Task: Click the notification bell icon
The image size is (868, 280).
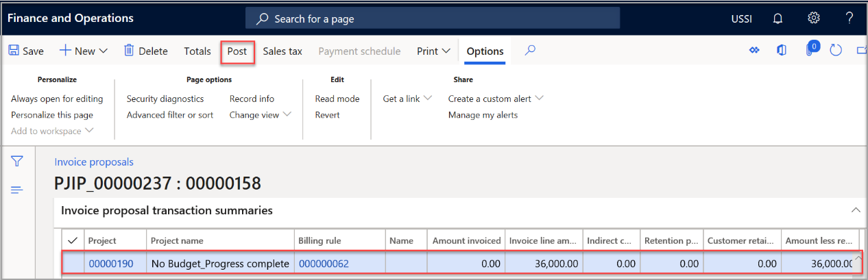Action: [777, 18]
